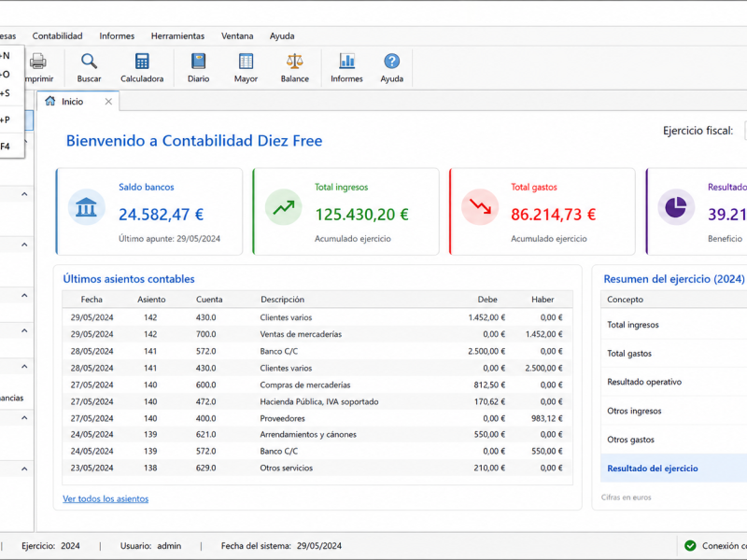Viewport: 747px width, 560px height.
Task: Open the Ventana menu
Action: pyautogui.click(x=237, y=36)
